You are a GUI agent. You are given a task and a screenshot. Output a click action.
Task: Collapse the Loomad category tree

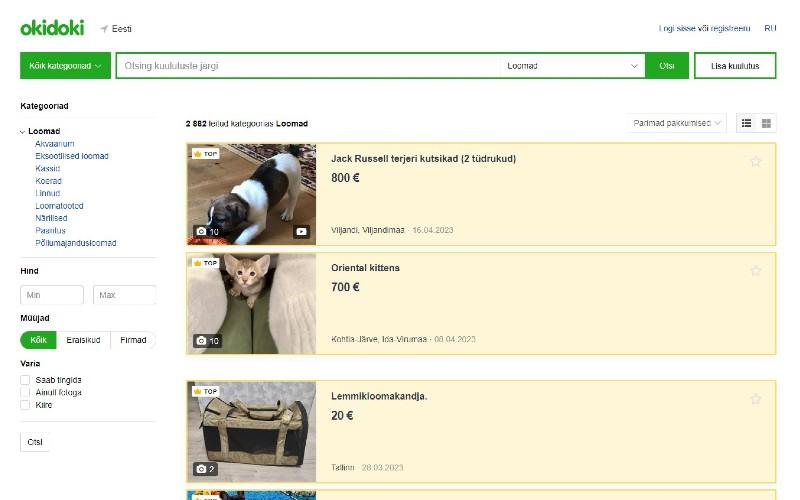[22, 132]
